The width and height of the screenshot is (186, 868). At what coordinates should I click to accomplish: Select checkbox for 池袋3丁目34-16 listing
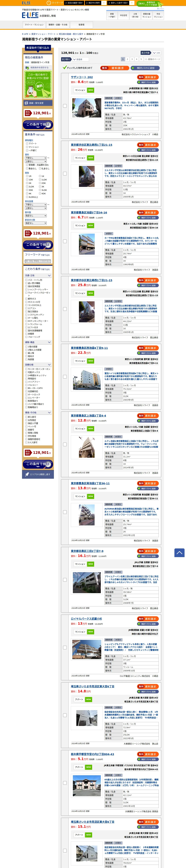click(x=65, y=241)
